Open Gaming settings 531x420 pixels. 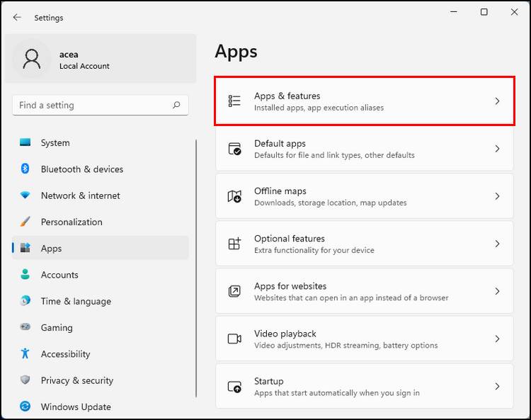click(x=57, y=327)
